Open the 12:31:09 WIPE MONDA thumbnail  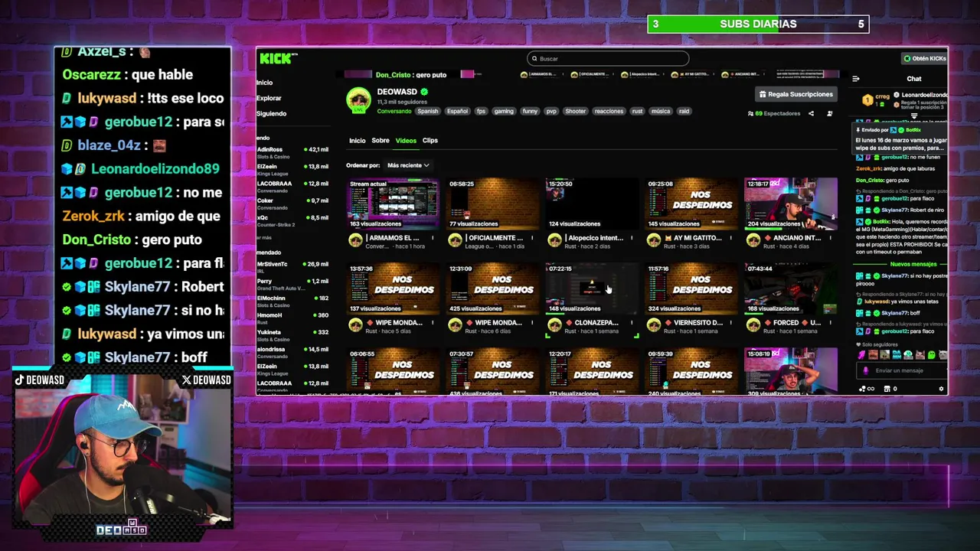click(492, 289)
